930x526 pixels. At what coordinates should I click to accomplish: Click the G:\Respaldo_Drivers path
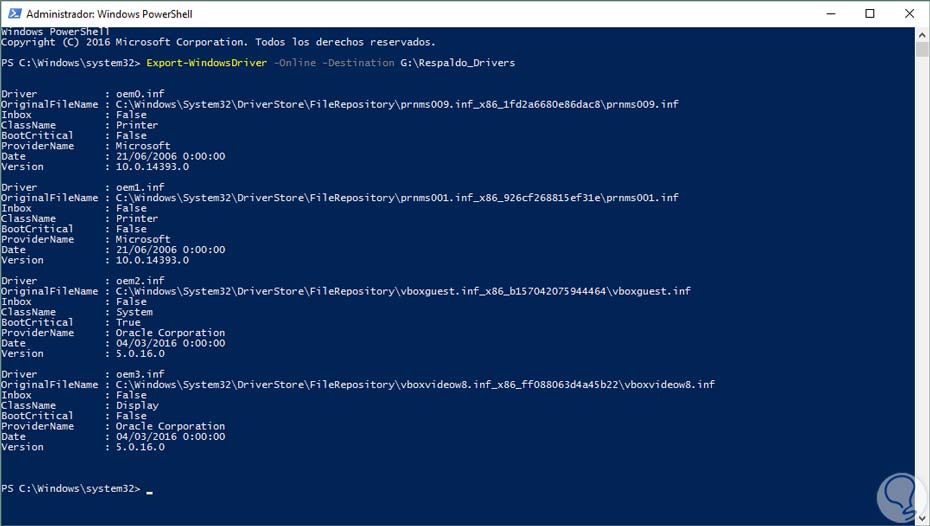pos(457,63)
